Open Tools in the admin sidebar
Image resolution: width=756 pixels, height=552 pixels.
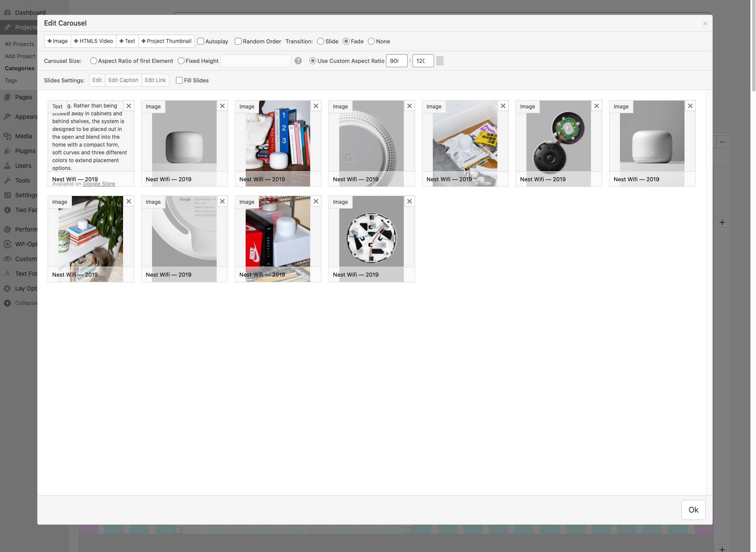(x=22, y=180)
